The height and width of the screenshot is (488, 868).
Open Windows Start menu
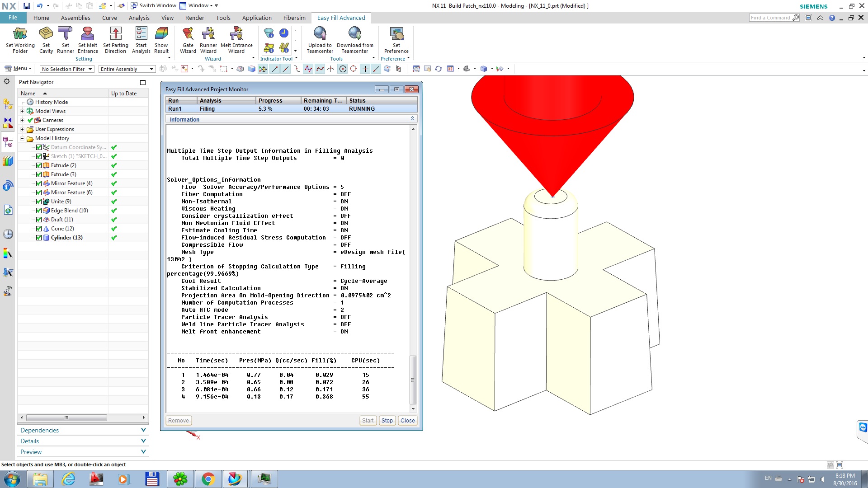click(12, 479)
